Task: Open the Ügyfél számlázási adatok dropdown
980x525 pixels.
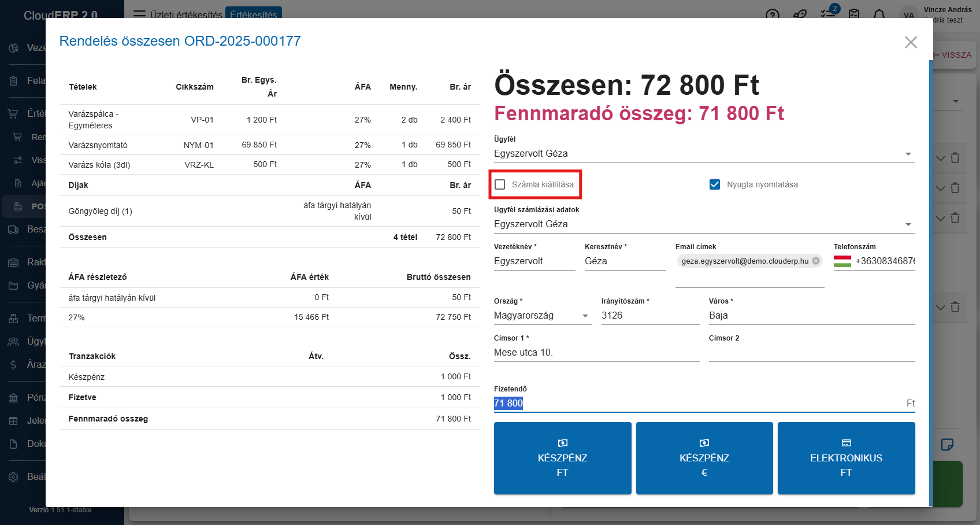Action: pos(908,224)
